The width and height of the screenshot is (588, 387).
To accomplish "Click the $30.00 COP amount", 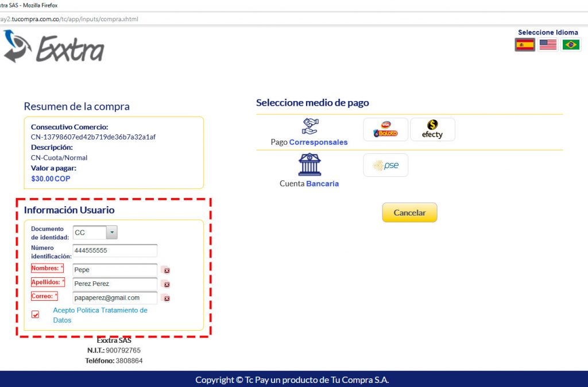I will [51, 179].
